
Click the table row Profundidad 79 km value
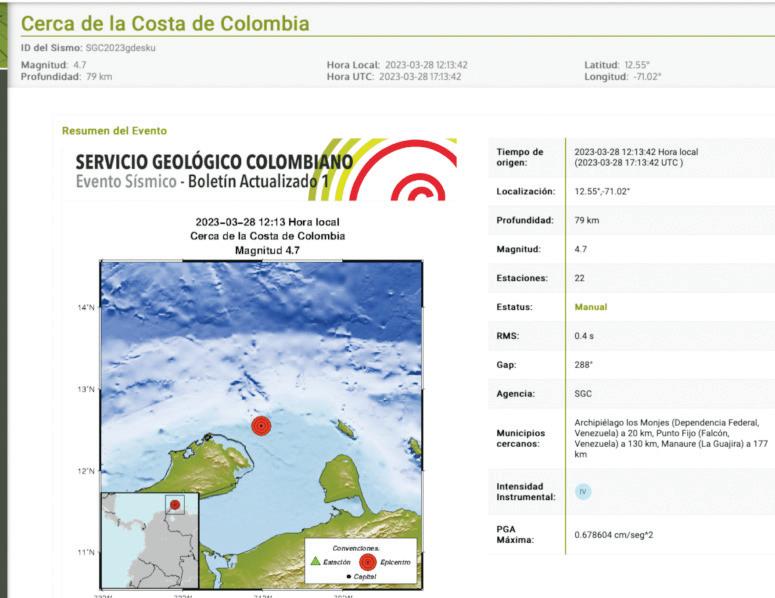pos(587,220)
